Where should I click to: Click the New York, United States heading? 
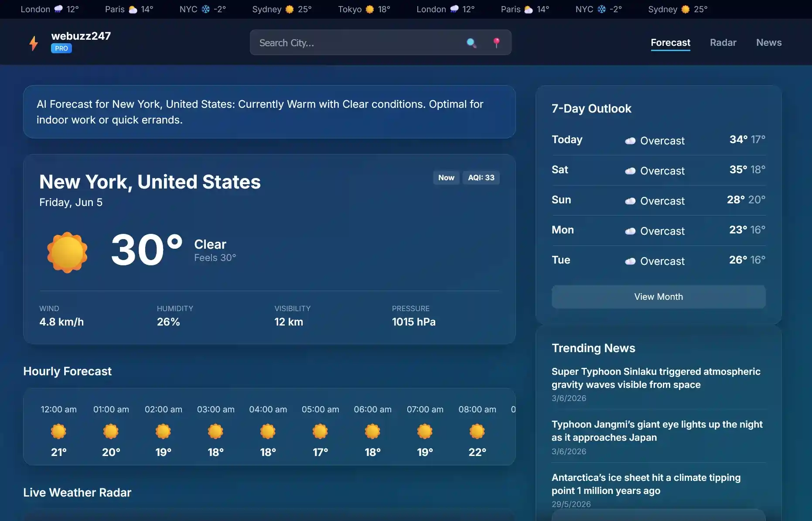click(150, 182)
